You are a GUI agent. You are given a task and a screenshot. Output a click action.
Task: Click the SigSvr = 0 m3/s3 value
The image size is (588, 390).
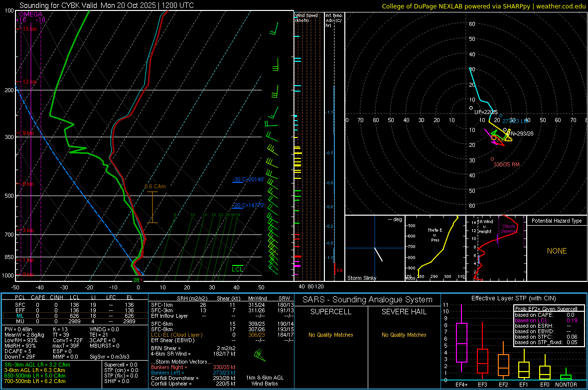tap(110, 357)
